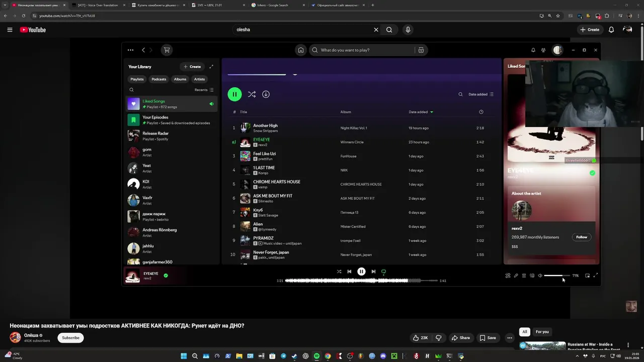Enter Spotify full screen view
The height and width of the screenshot is (362, 644).
coord(596,275)
